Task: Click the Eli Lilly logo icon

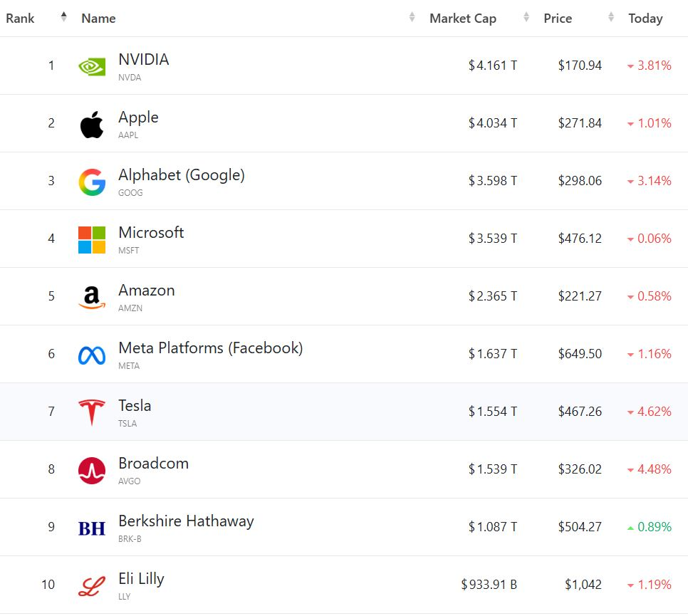Action: (x=92, y=585)
